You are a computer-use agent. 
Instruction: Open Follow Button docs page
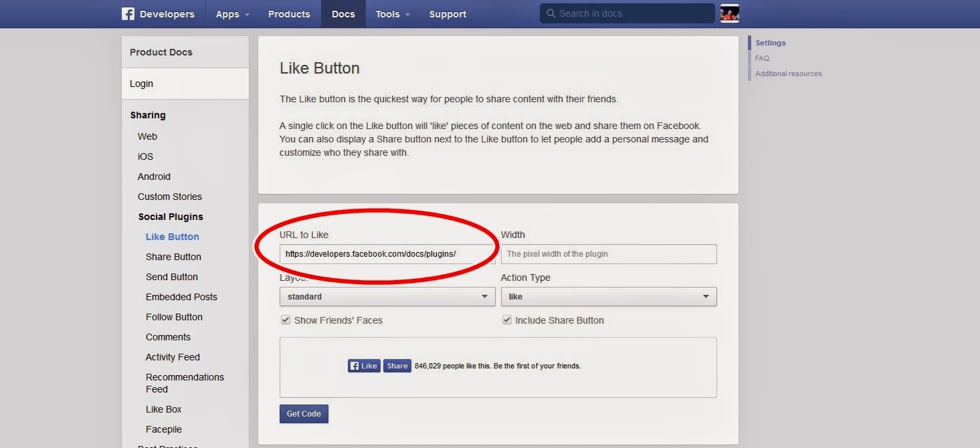click(x=174, y=317)
